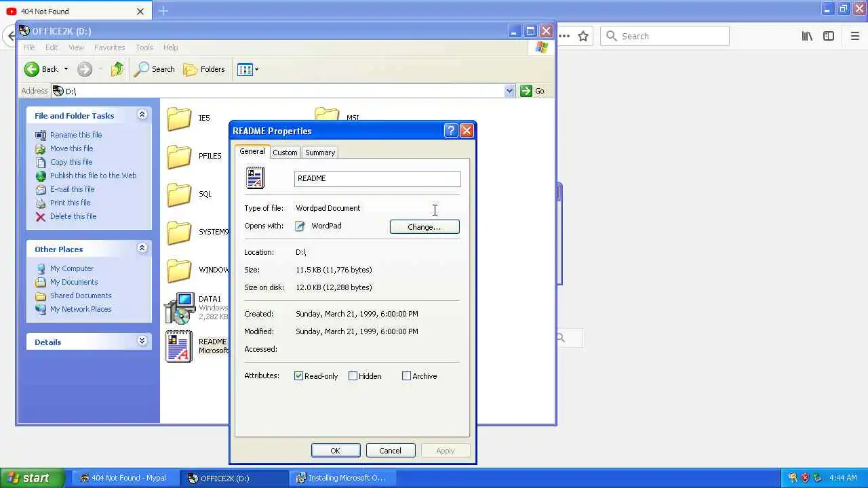Click the Properties dialog help question icon
Viewport: 868px width, 488px height.
point(451,131)
